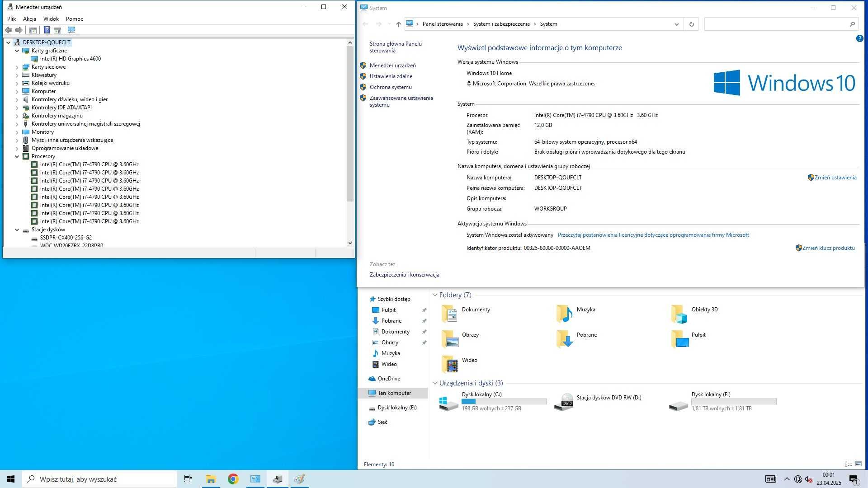868x488 pixels.
Task: Open Ochrona systemu link
Action: click(391, 87)
